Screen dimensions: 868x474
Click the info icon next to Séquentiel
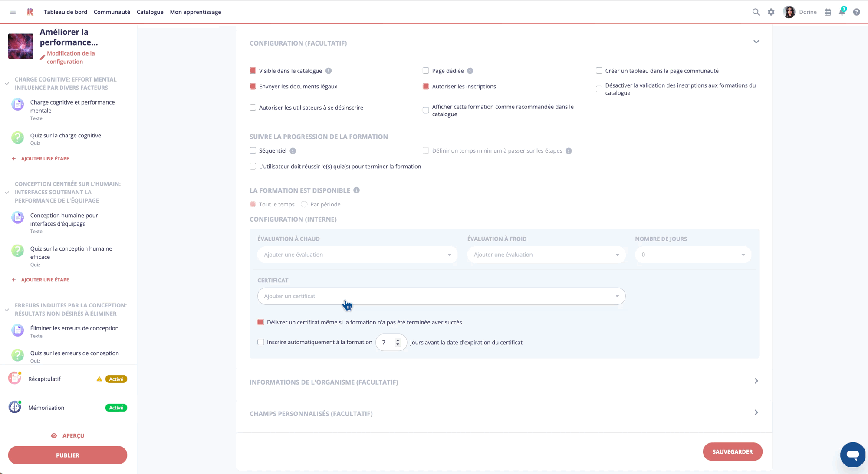tap(293, 150)
